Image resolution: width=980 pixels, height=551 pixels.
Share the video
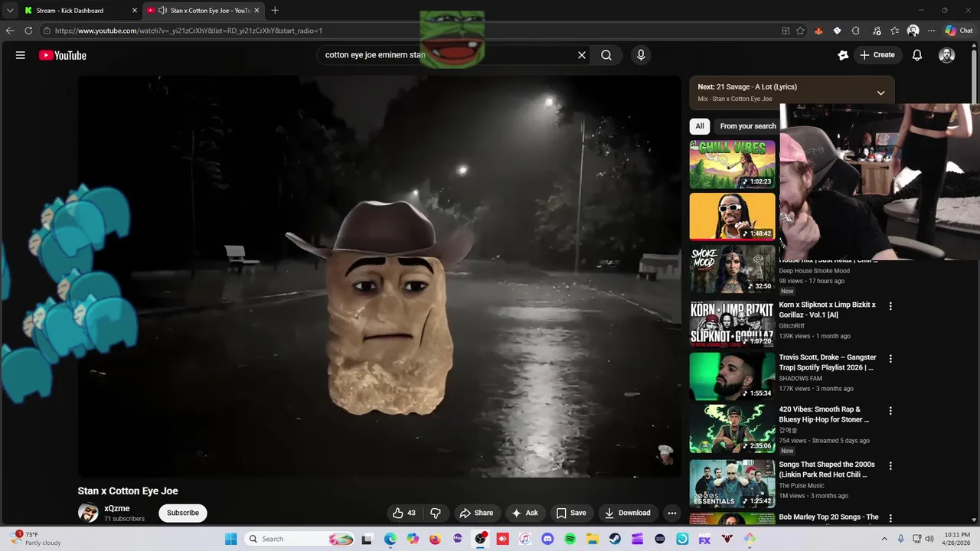click(x=476, y=513)
